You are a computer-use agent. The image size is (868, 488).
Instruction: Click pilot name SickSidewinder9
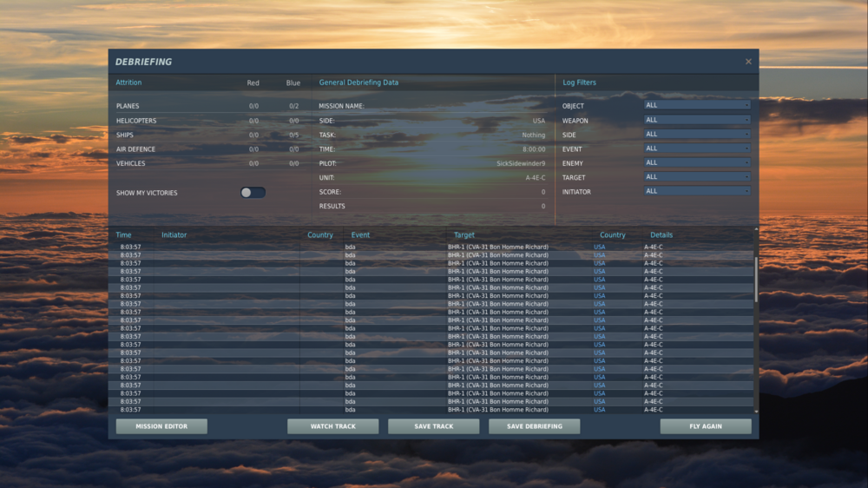[521, 163]
